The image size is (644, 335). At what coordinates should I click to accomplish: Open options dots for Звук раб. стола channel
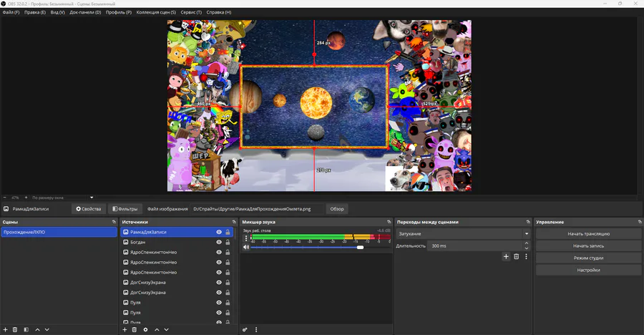pyautogui.click(x=246, y=238)
